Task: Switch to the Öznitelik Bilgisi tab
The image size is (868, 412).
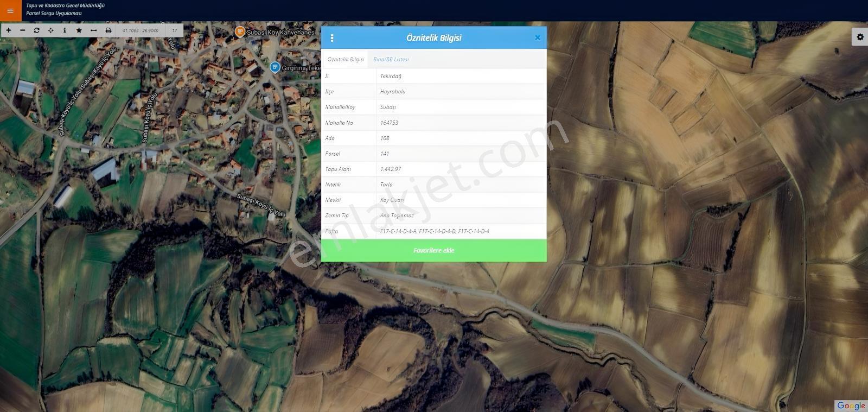Action: (346, 59)
